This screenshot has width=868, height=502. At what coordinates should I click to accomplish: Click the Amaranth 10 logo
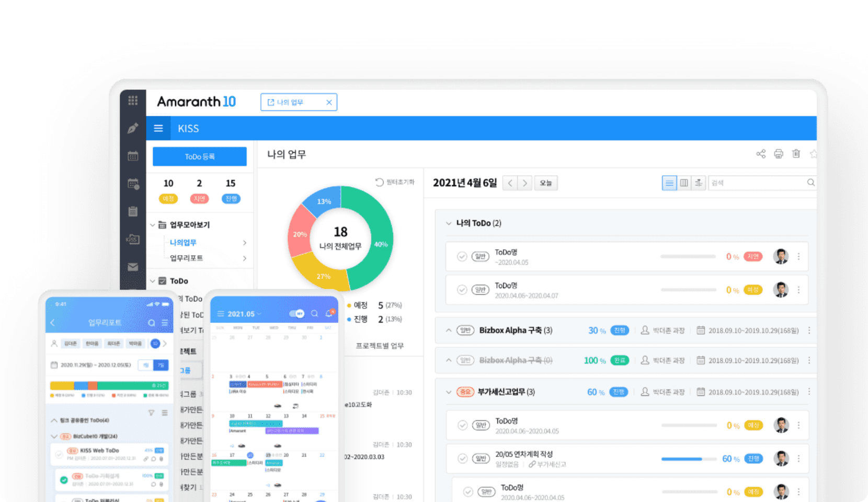click(x=197, y=101)
